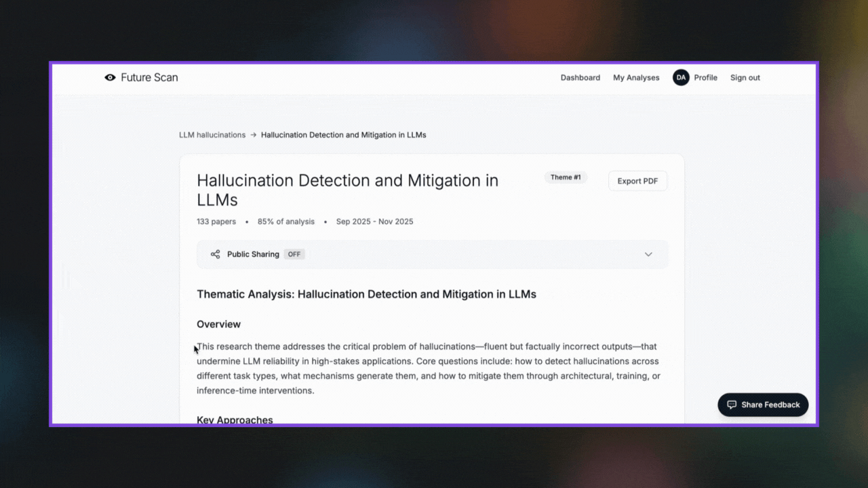Click the Thematic Analysis heading
The image size is (868, 488).
click(366, 294)
